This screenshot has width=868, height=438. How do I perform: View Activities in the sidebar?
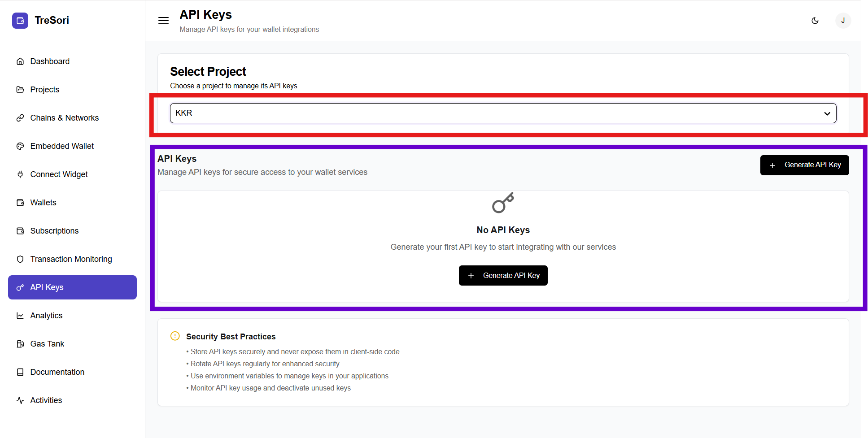pos(46,400)
